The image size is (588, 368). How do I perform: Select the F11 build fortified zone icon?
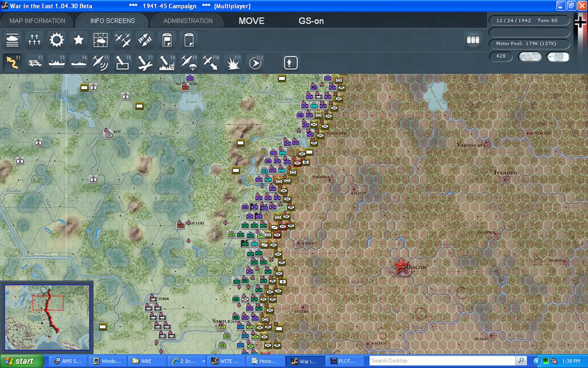coord(233,62)
